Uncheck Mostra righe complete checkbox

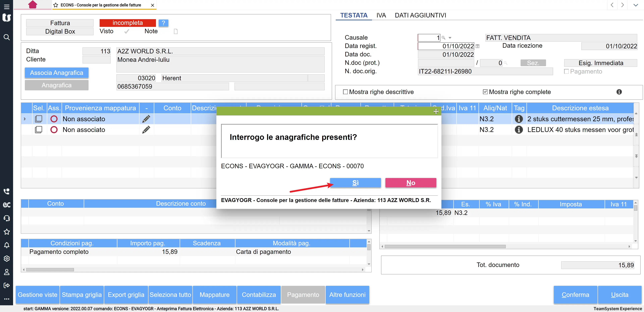(485, 92)
